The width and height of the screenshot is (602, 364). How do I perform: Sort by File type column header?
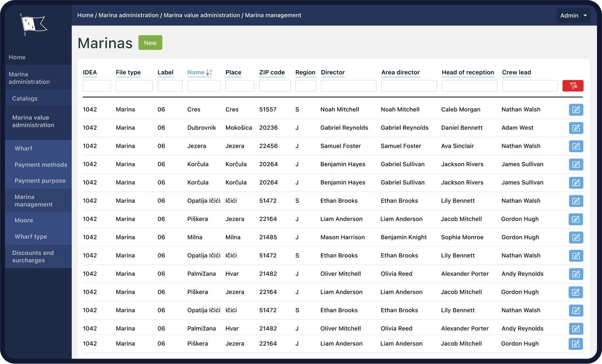coord(128,72)
